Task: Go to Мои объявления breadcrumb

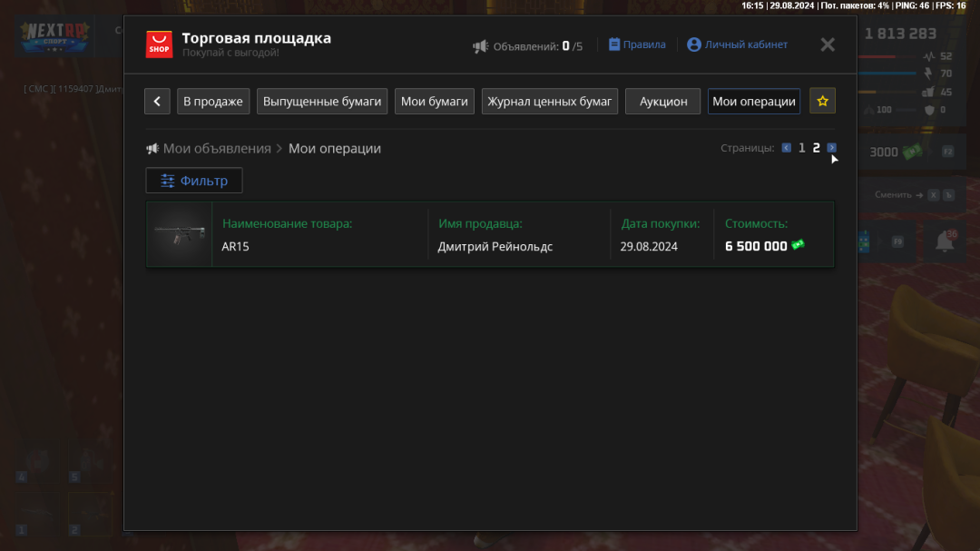Action: coord(217,148)
